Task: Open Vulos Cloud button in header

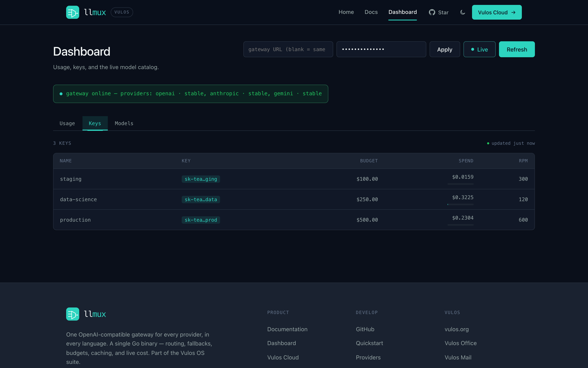Action: (x=497, y=12)
